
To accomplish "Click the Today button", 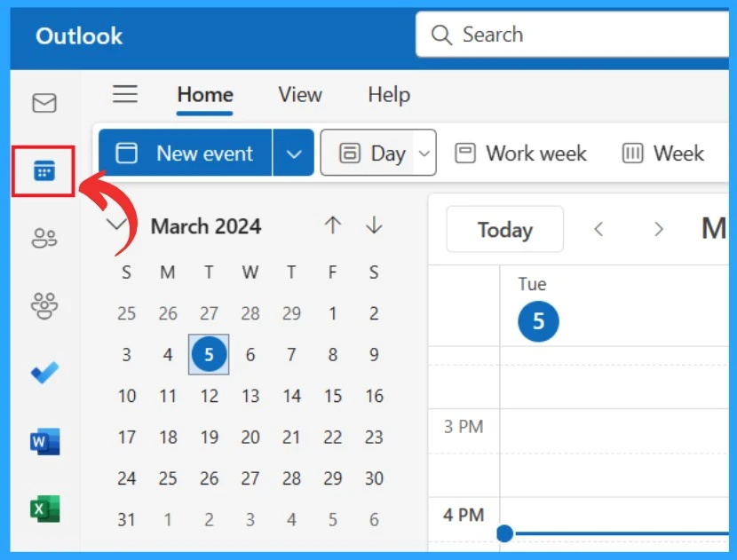I will (505, 229).
